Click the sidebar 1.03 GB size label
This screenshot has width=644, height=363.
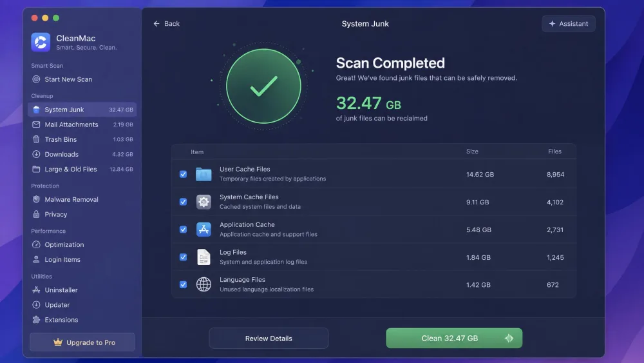(x=123, y=139)
